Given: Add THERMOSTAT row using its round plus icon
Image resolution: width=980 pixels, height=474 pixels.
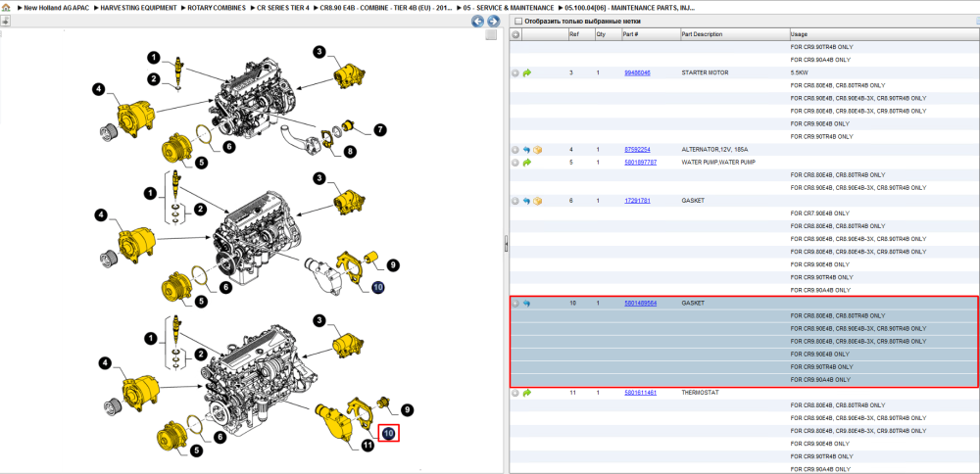Looking at the screenshot, I should [515, 393].
